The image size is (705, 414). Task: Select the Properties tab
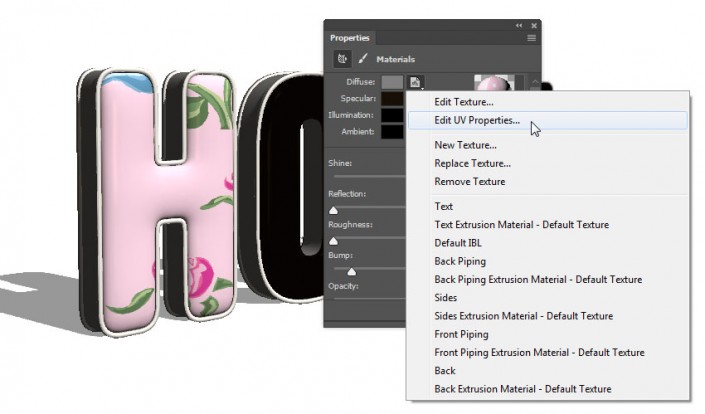click(349, 37)
